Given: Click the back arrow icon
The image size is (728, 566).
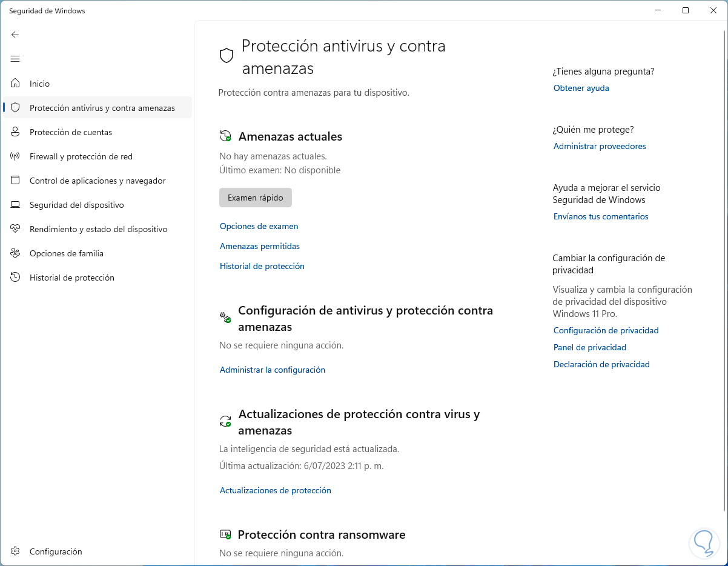Looking at the screenshot, I should (x=15, y=35).
